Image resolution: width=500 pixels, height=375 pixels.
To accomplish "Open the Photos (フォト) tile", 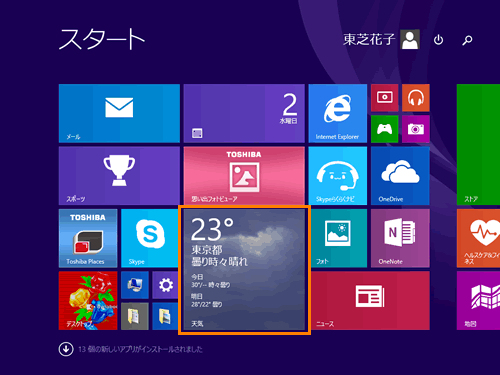I will coord(339,238).
